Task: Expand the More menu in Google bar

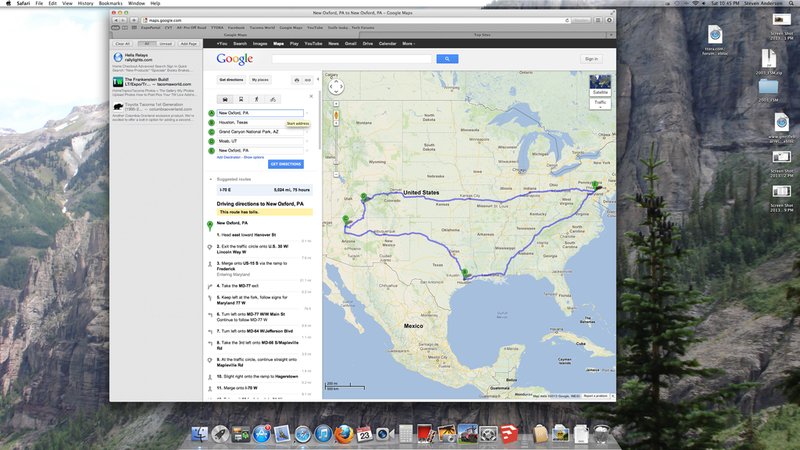Action: click(408, 44)
